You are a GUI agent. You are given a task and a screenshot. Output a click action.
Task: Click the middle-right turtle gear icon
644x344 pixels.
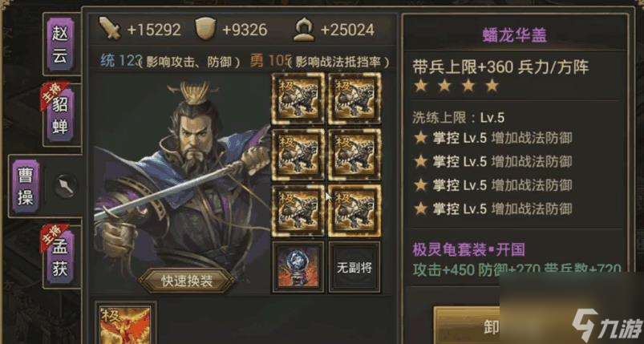tap(354, 155)
